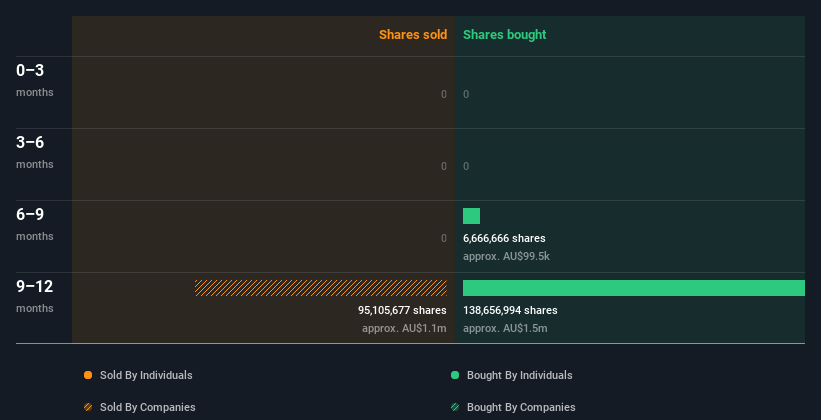This screenshot has width=821, height=420.
Task: Toggle the Bought By Individuals legend label
Action: (x=519, y=375)
